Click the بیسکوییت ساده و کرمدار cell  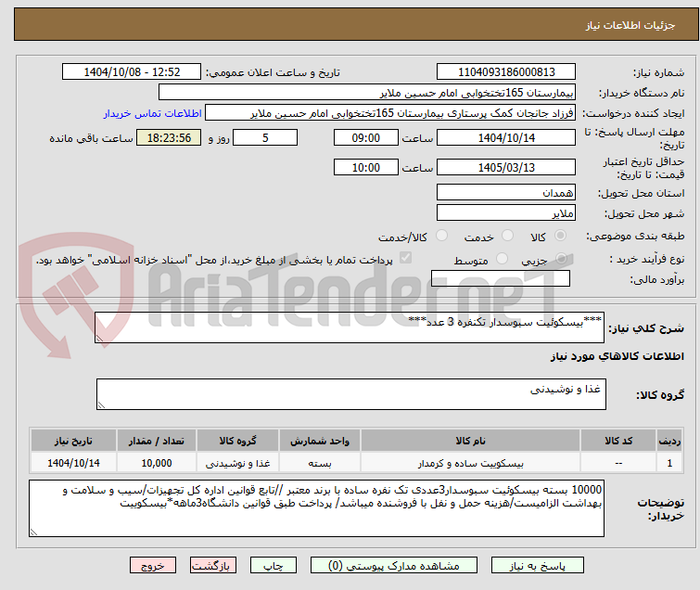(x=471, y=463)
